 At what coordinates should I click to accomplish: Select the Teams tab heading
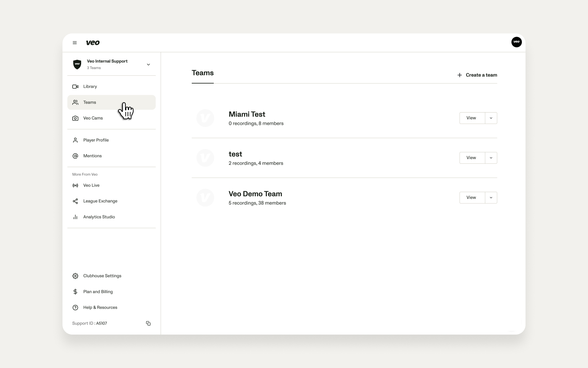click(202, 73)
